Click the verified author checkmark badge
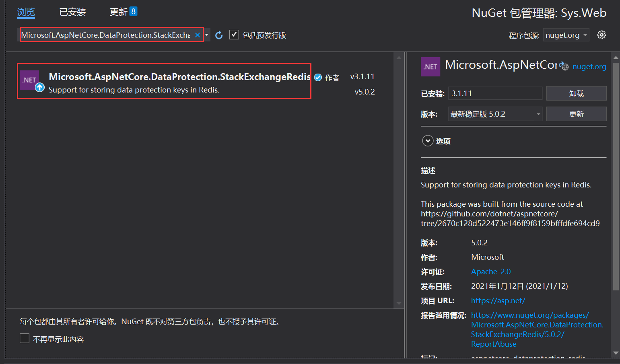Image resolution: width=620 pixels, height=364 pixels. point(318,78)
